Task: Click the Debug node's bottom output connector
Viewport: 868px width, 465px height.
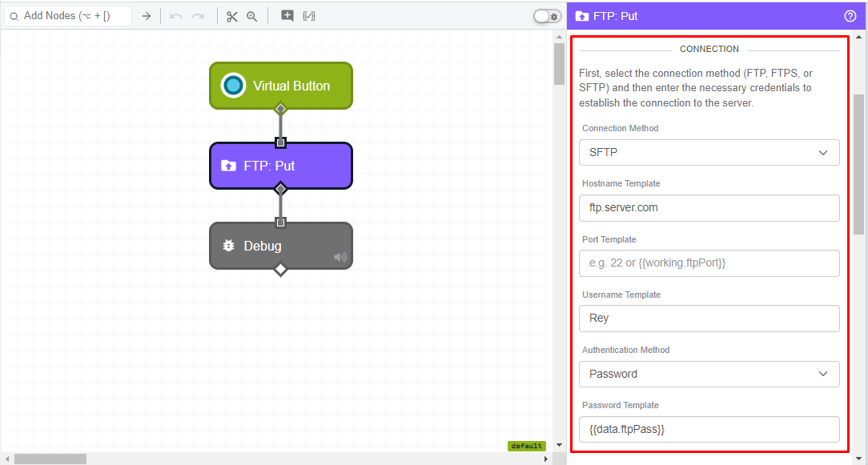Action: pyautogui.click(x=281, y=270)
